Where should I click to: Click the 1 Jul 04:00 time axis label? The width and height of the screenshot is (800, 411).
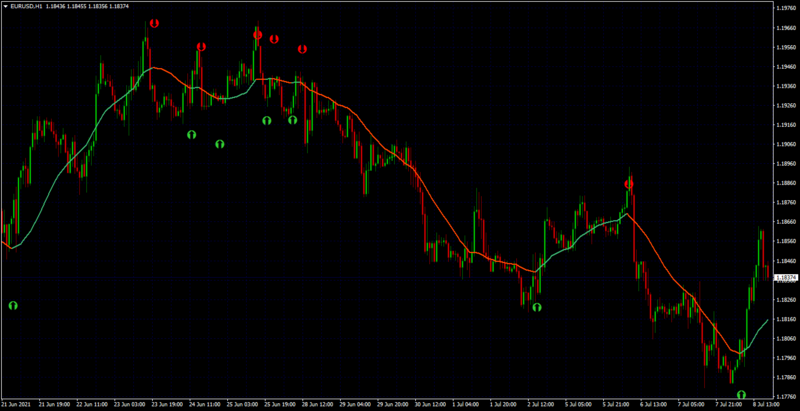pos(468,405)
